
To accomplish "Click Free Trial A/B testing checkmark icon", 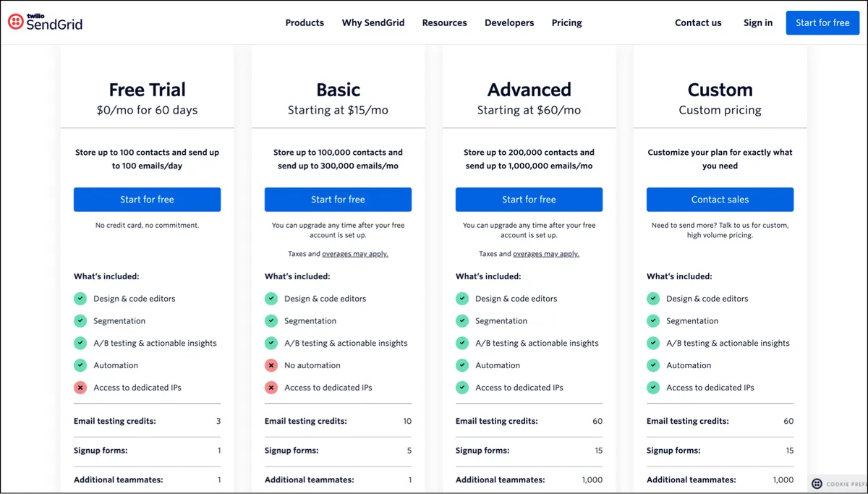I will pos(80,344).
